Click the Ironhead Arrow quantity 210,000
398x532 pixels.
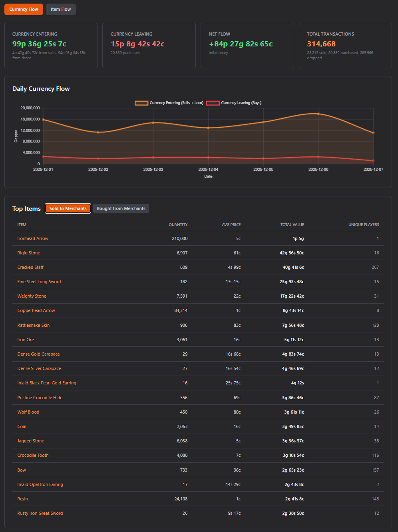coord(180,238)
